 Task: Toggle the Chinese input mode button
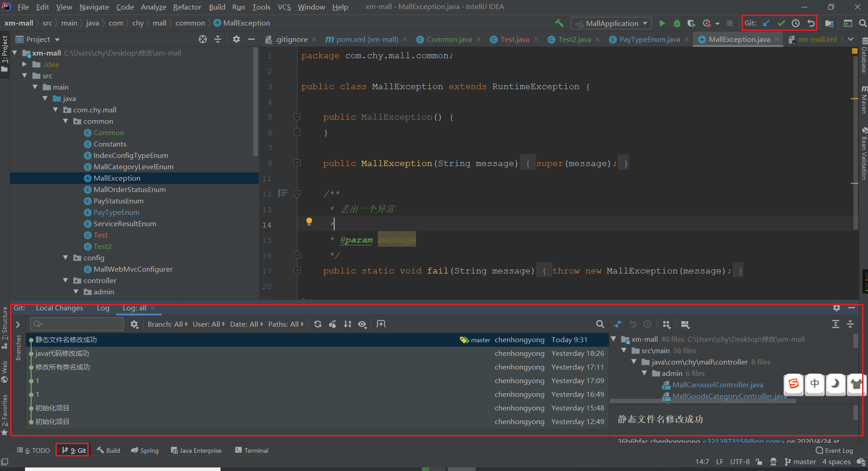click(x=814, y=384)
